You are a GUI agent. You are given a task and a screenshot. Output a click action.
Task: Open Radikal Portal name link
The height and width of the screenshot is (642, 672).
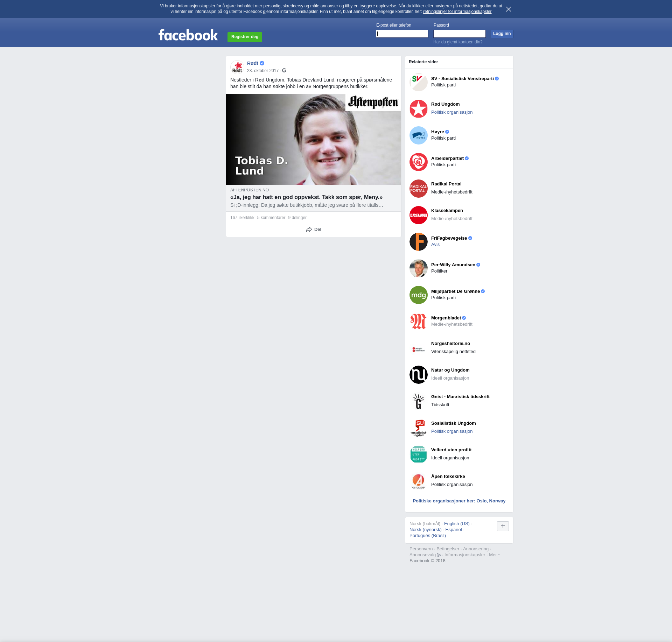tap(446, 184)
